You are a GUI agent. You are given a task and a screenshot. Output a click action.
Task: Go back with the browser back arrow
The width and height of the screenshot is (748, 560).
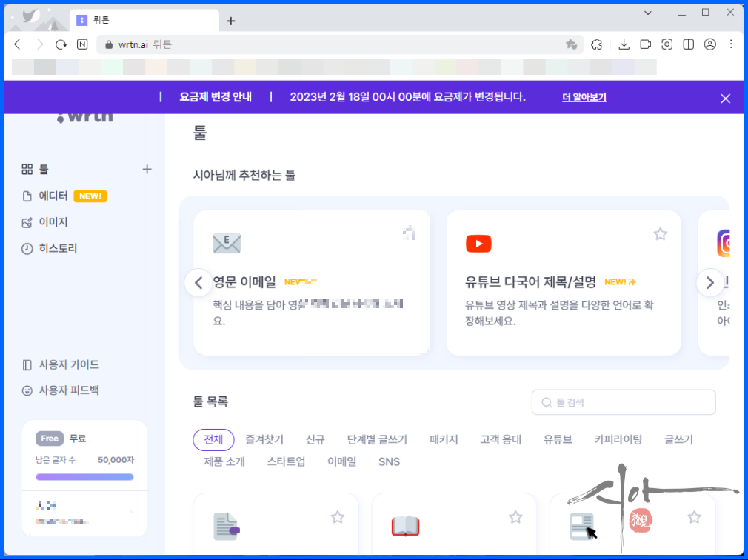click(18, 44)
